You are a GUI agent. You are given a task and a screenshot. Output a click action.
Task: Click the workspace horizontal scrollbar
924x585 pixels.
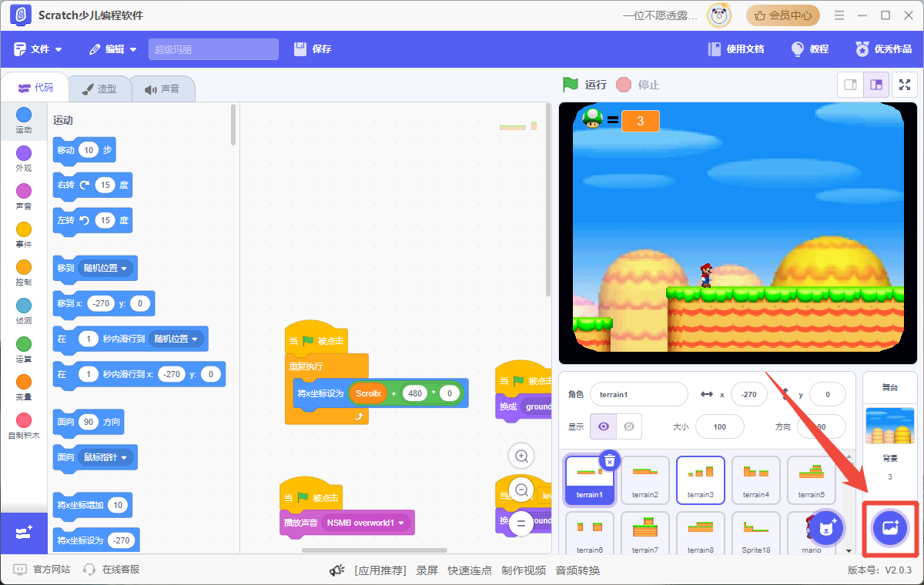(374, 550)
